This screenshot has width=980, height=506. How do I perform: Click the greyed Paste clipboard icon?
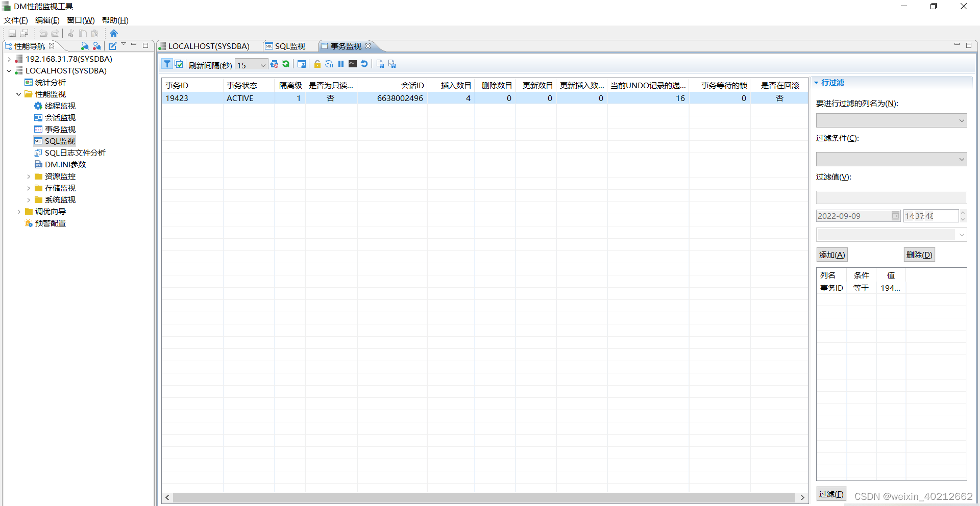pos(94,33)
